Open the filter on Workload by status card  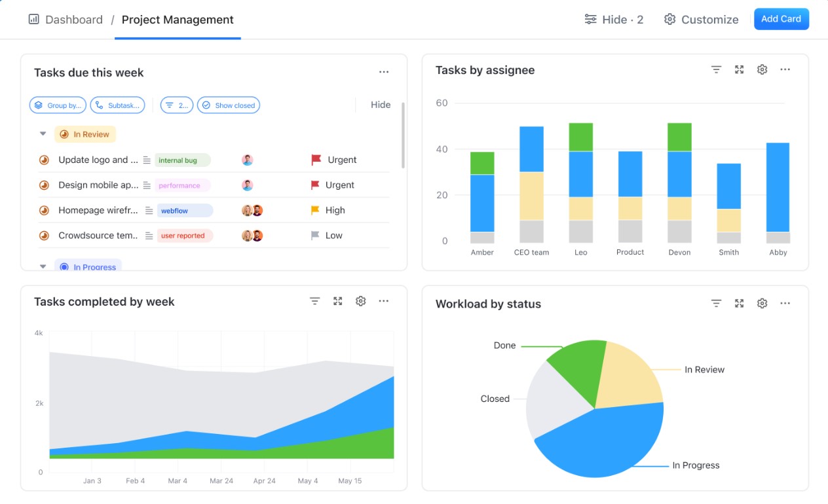click(716, 303)
